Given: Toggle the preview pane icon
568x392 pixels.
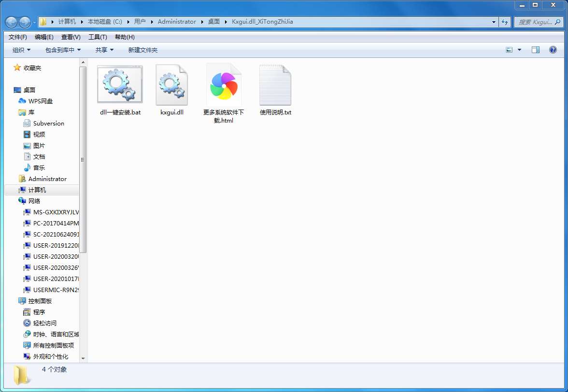Looking at the screenshot, I should click(535, 50).
